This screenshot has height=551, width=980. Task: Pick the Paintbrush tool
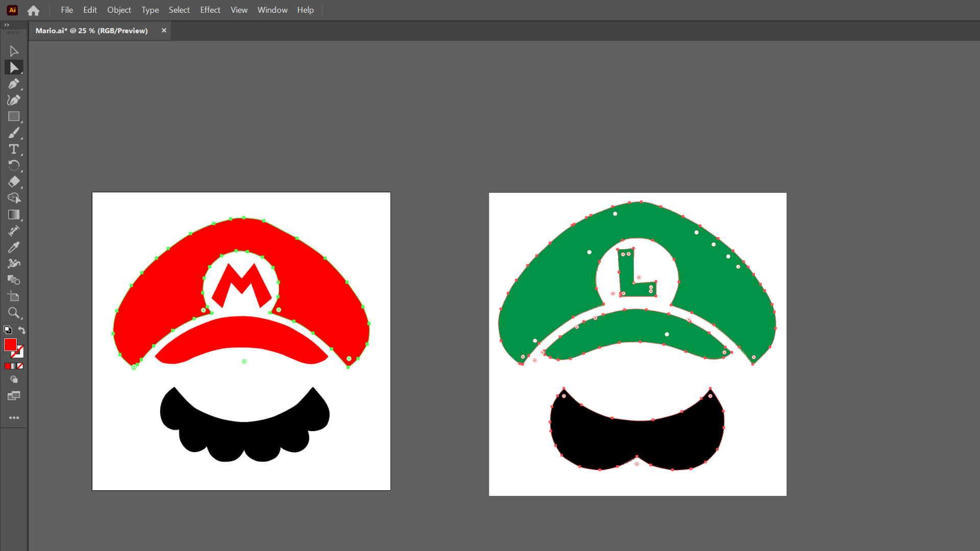coord(14,133)
